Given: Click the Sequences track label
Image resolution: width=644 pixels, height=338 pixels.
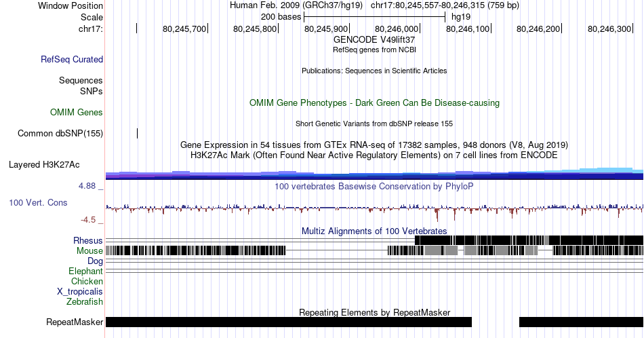Looking at the screenshot, I should point(81,80).
